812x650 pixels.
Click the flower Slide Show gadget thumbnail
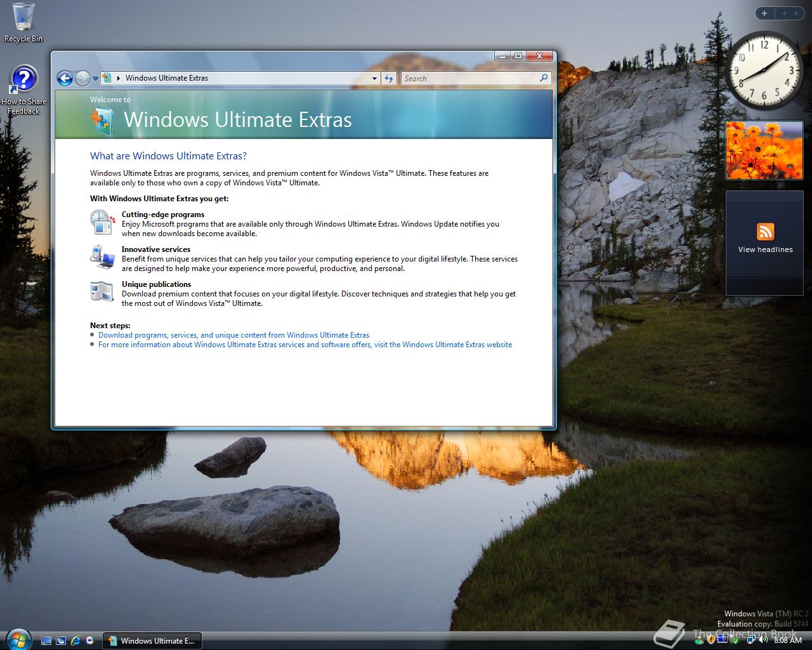(x=764, y=150)
